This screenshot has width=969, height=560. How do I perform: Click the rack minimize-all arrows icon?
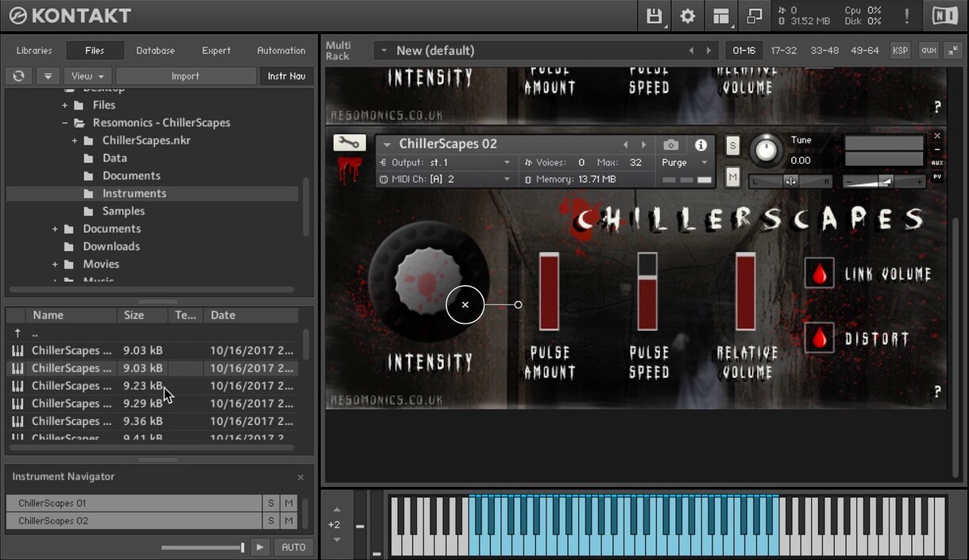[953, 50]
